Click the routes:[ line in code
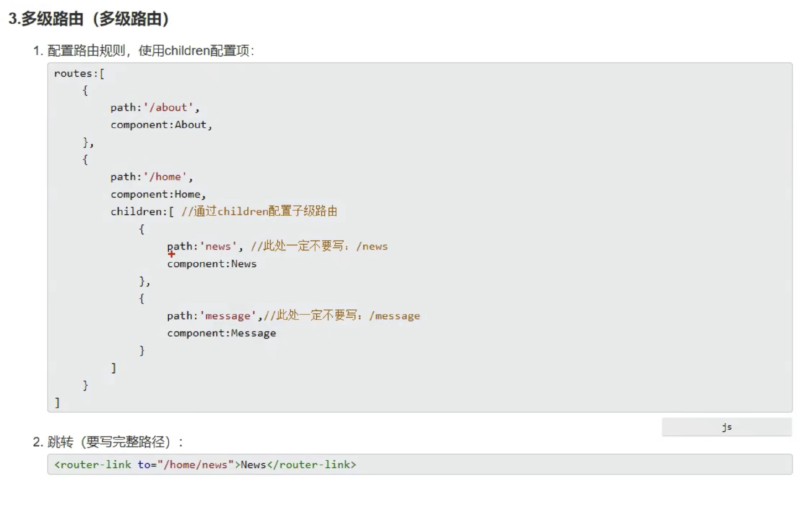812x525 pixels. (x=79, y=73)
